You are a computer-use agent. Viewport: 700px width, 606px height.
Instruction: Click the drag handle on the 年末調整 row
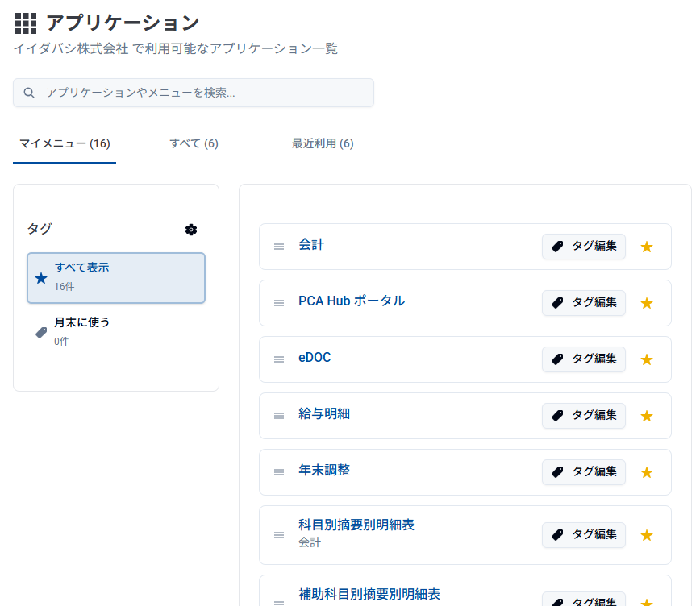click(x=279, y=471)
